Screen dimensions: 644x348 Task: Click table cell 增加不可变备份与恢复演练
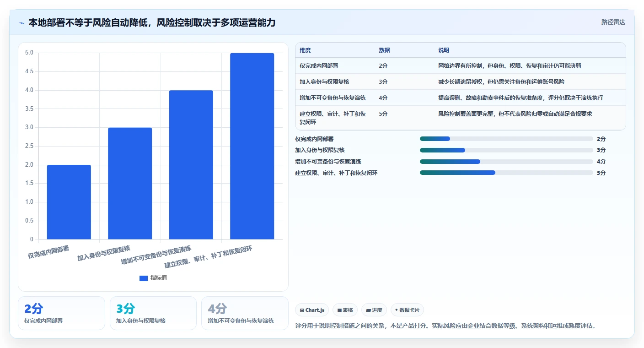pyautogui.click(x=333, y=98)
